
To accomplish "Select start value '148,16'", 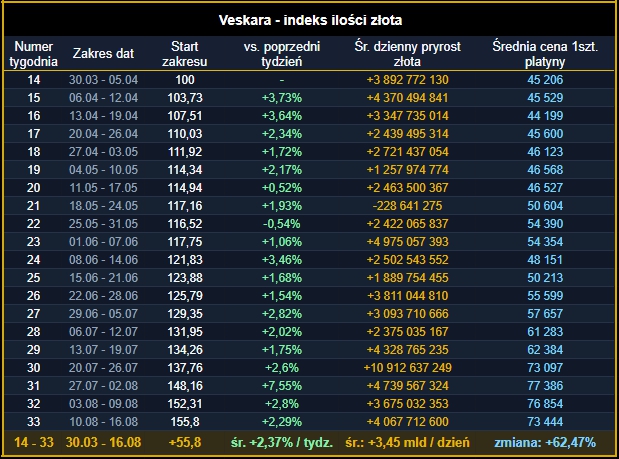I will [x=185, y=386].
